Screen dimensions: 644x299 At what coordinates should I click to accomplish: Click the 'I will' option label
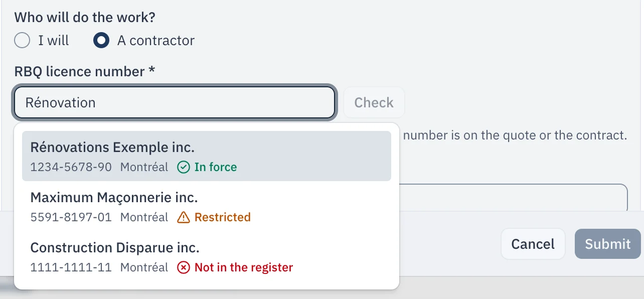pos(54,40)
